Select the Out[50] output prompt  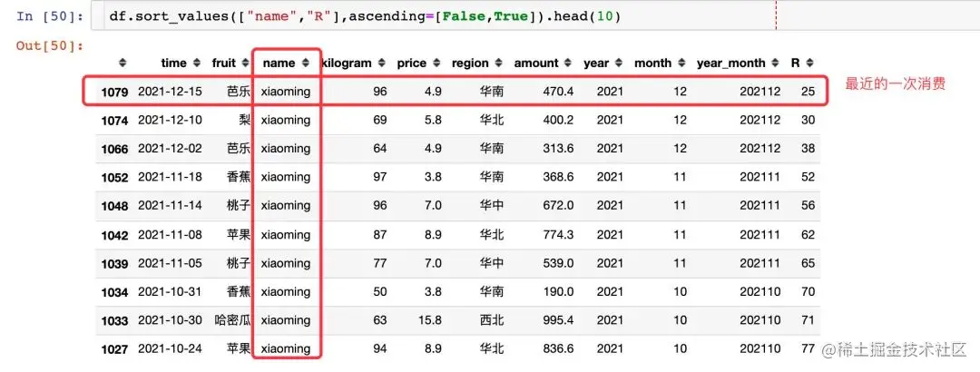coord(50,45)
